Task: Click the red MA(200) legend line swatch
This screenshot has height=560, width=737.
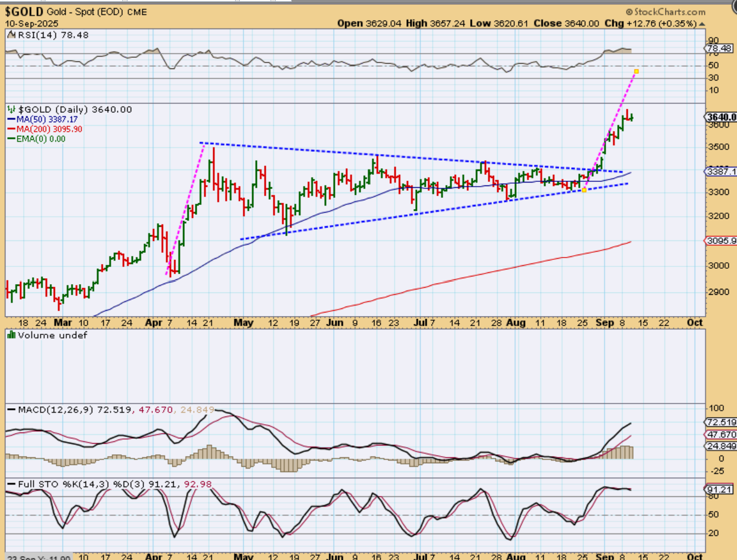Action: click(x=11, y=129)
